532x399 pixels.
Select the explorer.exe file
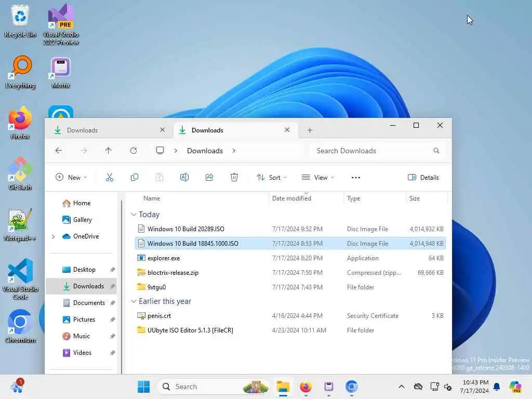pos(290,258)
